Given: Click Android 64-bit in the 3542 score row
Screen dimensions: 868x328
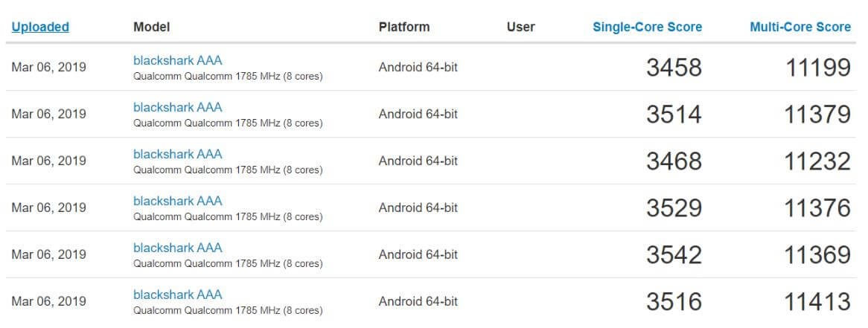Looking at the screenshot, I should pyautogui.click(x=418, y=255).
